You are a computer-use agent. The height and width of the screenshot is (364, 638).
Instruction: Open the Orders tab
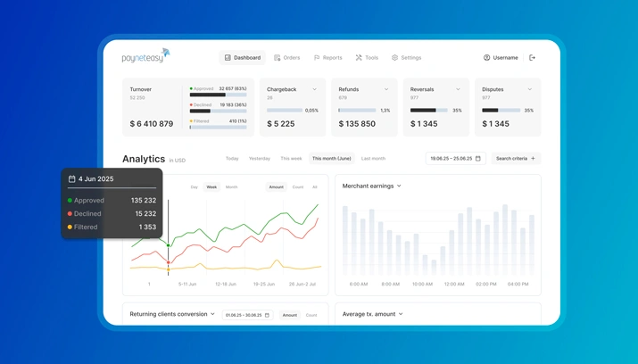286,58
